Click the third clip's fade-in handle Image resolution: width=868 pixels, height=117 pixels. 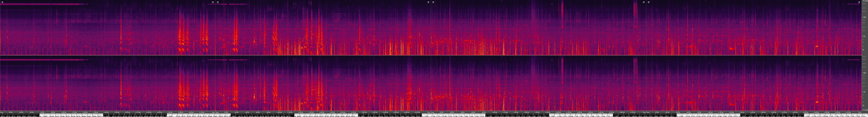[433, 2]
